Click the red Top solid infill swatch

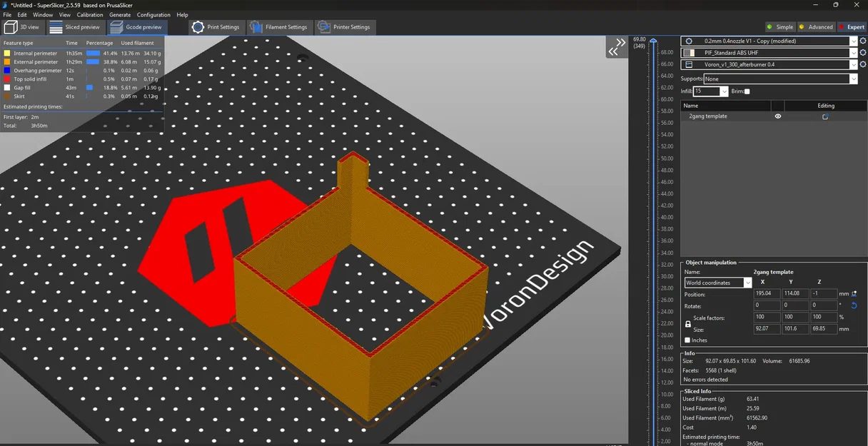[x=7, y=79]
